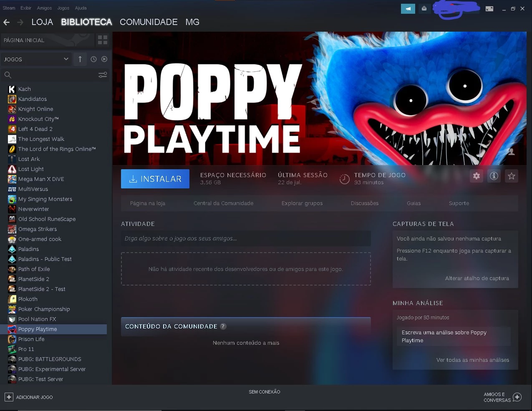532x411 pixels.
Task: Open the MG profile section
Action: (192, 22)
